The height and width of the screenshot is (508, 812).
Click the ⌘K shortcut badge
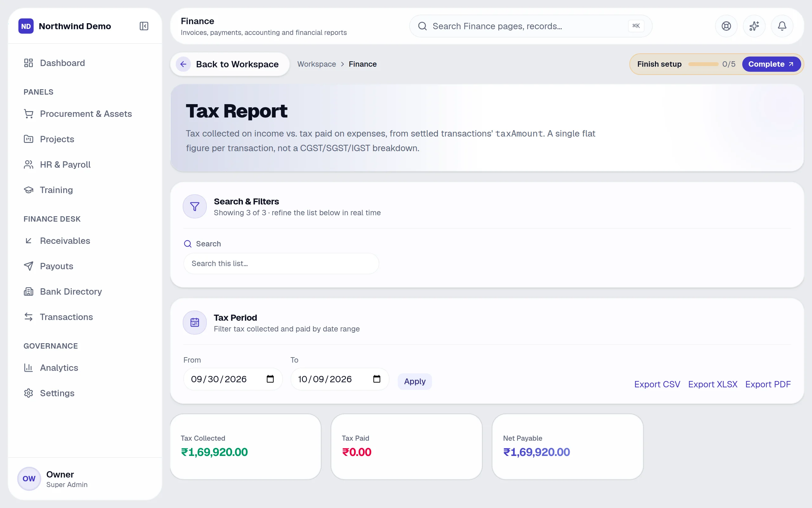(636, 26)
